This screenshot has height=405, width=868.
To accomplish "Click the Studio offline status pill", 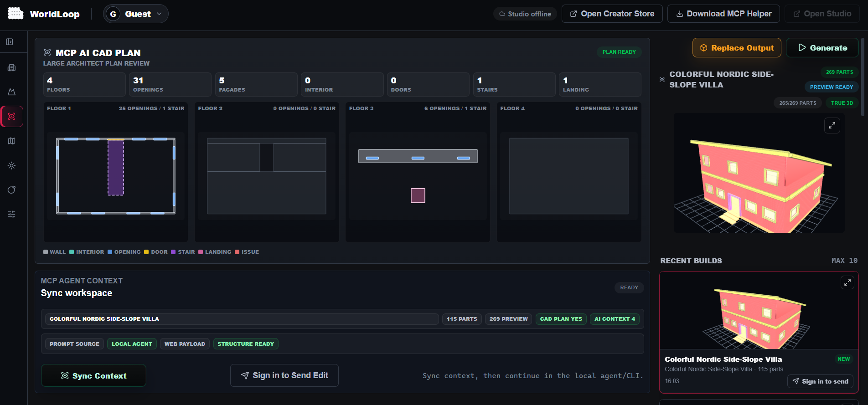I will 525,14.
